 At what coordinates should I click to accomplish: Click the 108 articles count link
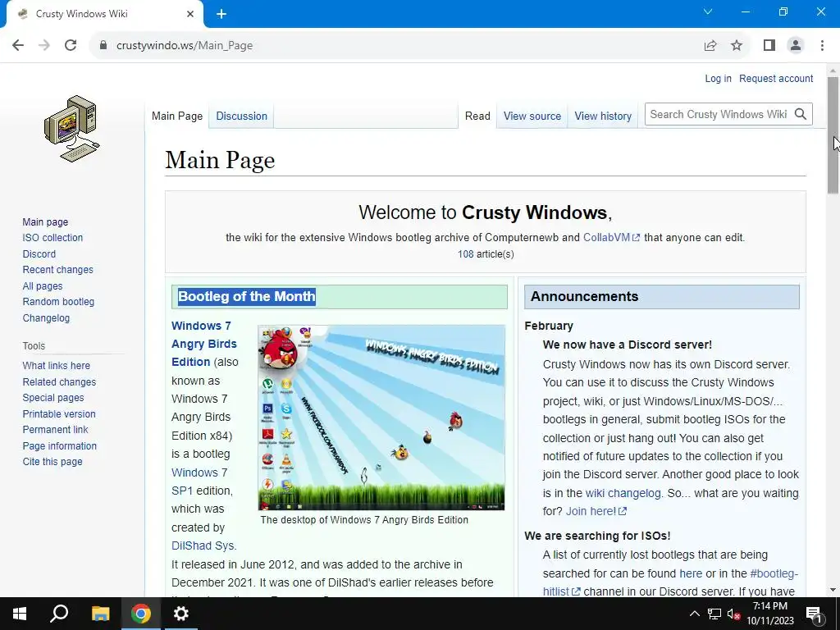[466, 254]
